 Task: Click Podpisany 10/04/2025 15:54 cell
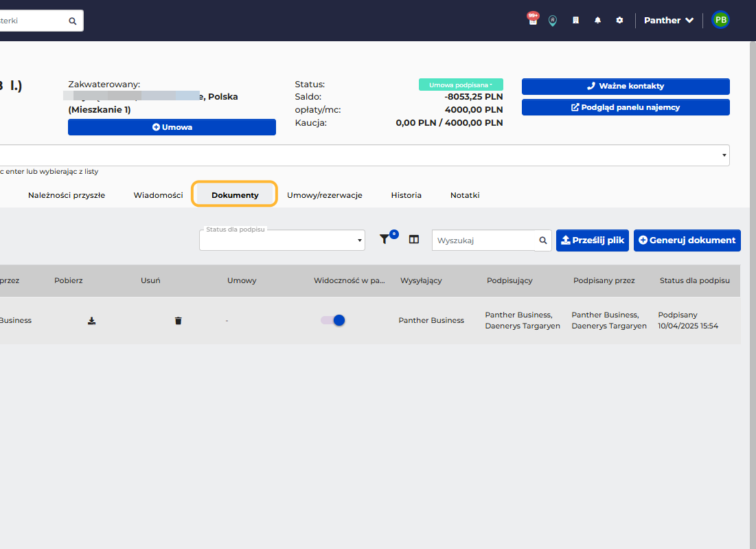tap(688, 320)
